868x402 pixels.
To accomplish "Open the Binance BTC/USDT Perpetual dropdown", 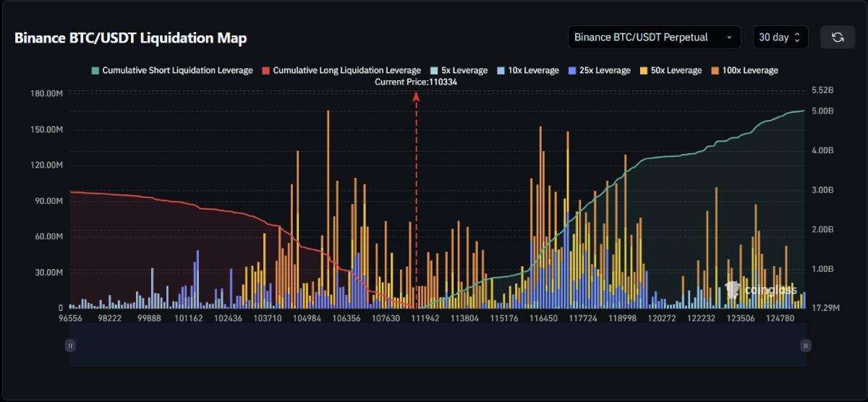I will (654, 37).
